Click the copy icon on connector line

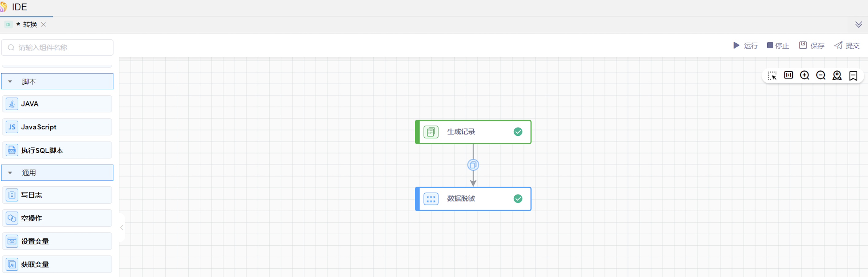473,165
